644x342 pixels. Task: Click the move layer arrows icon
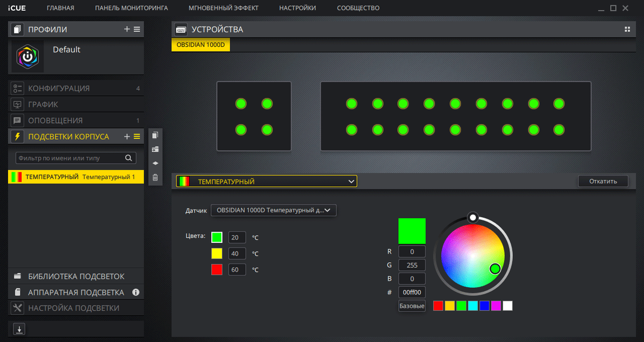click(155, 163)
